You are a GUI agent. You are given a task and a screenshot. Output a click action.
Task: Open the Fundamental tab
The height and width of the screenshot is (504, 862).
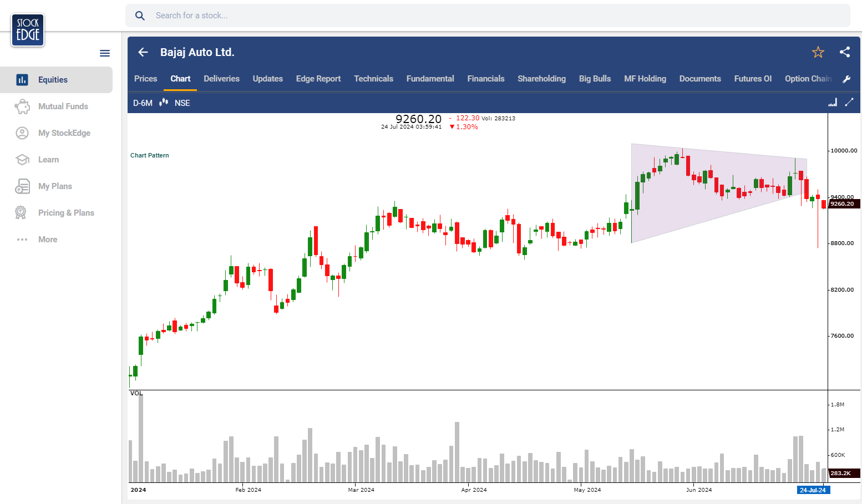(430, 79)
